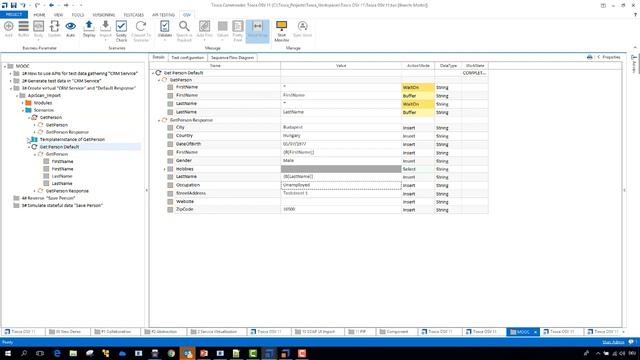This screenshot has height=360, width=640.
Task: Click the blue Scenarios folder icon
Action: [x=28, y=110]
